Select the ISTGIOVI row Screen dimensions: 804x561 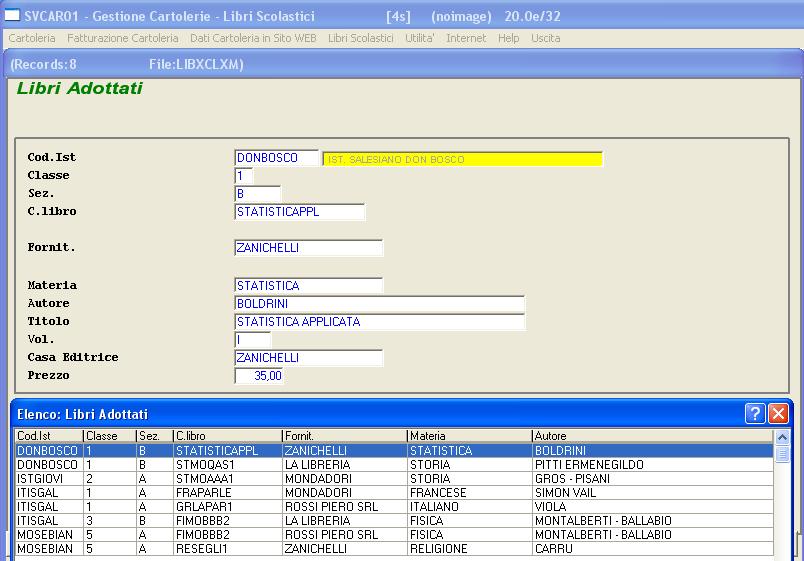(394, 478)
